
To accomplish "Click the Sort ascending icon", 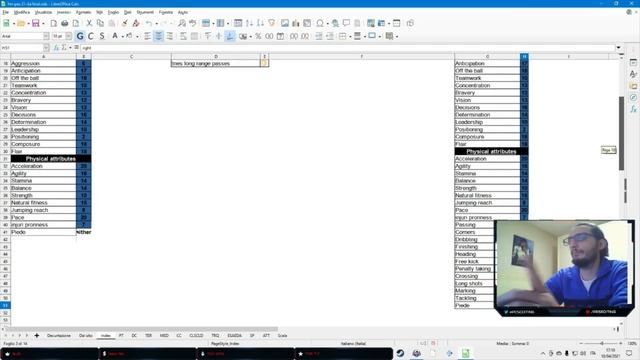I will click(x=249, y=23).
